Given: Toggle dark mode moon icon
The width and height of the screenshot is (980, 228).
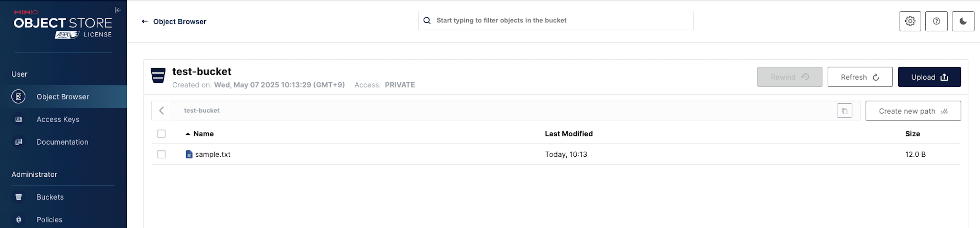Looking at the screenshot, I should [x=962, y=21].
